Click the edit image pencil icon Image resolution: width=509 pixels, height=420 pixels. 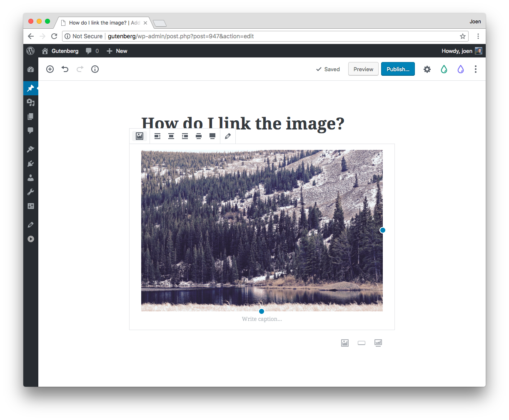(228, 136)
